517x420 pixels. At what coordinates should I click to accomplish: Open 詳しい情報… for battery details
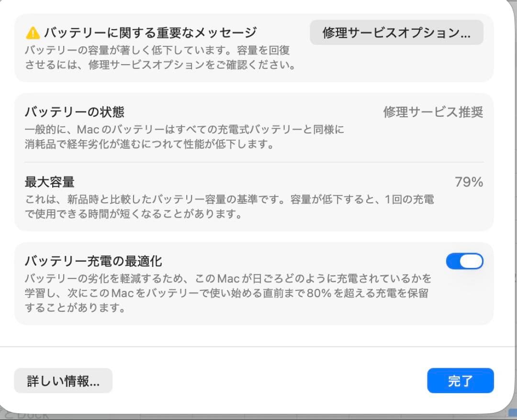point(63,380)
